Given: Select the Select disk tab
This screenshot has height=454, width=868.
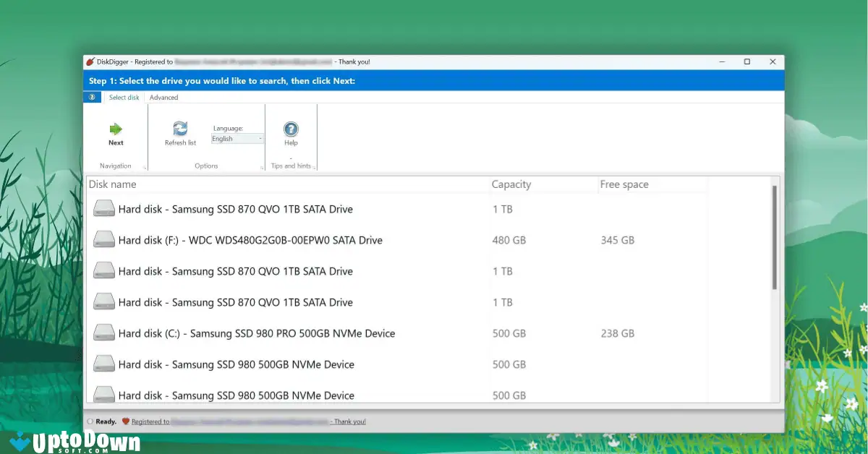Looking at the screenshot, I should pyautogui.click(x=124, y=97).
